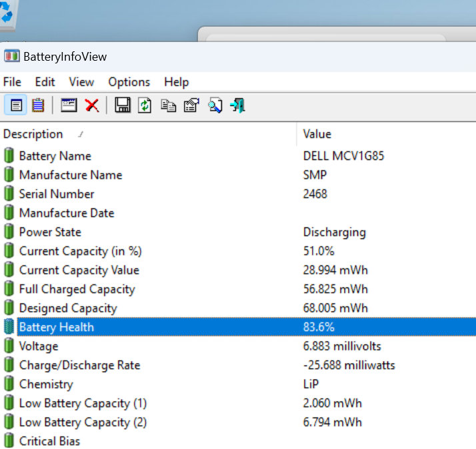Select the Low Battery Capacity (1) row
The width and height of the screenshot is (476, 449).
point(238,403)
